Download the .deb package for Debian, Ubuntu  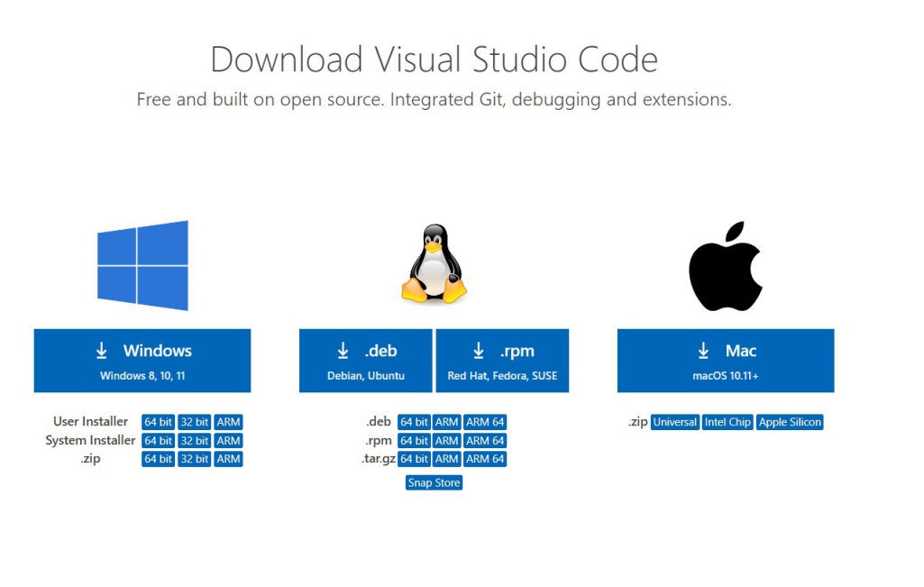click(x=365, y=361)
